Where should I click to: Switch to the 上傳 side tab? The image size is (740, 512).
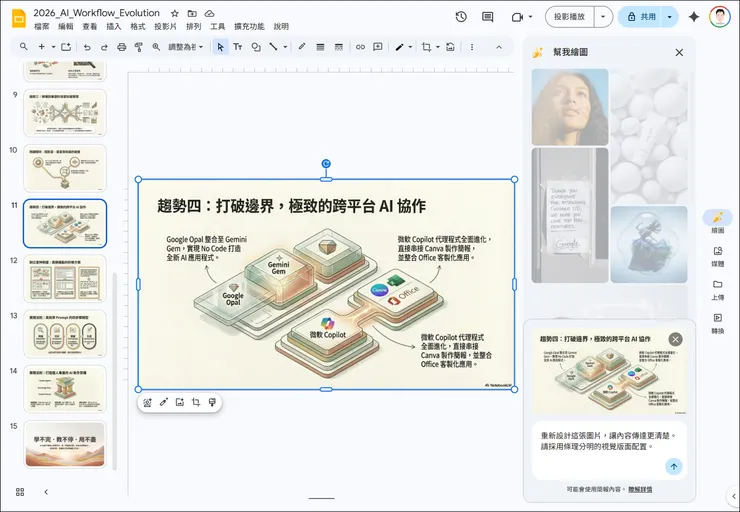tap(717, 289)
